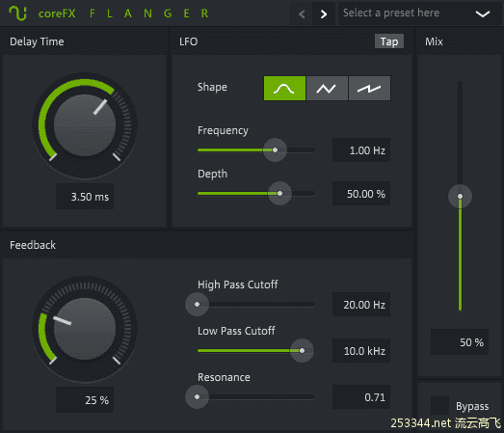Click the Feedback knob
Screen dimensions: 504x433
click(x=85, y=329)
